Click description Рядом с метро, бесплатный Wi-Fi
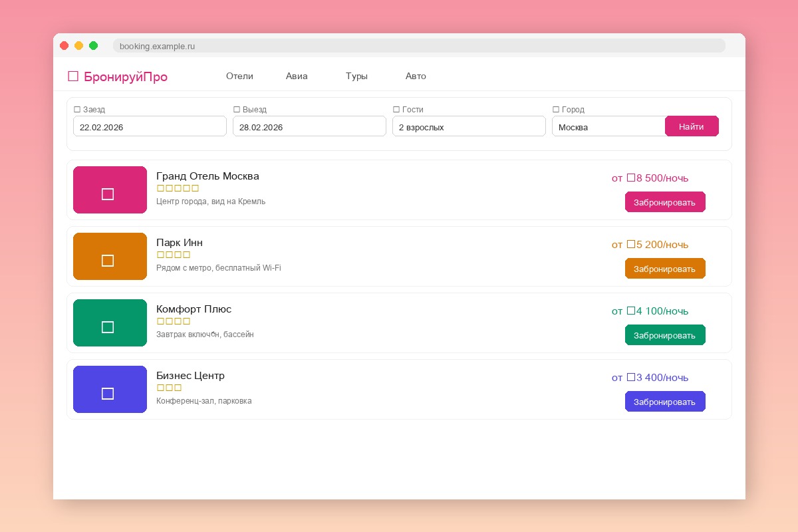Viewport: 798px width, 532px height. (x=219, y=268)
